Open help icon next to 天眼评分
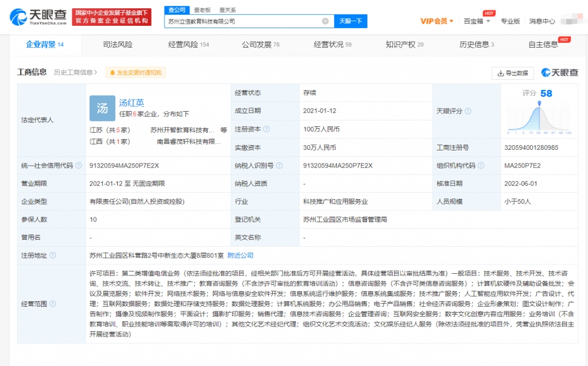This screenshot has height=366, width=588. (x=468, y=111)
